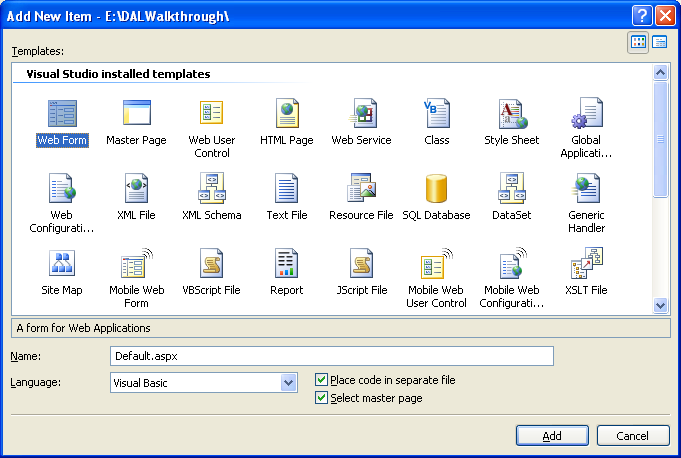Click 'Visual Studio installed templates' heading
Viewport: 681px width, 458px height.
click(x=118, y=74)
